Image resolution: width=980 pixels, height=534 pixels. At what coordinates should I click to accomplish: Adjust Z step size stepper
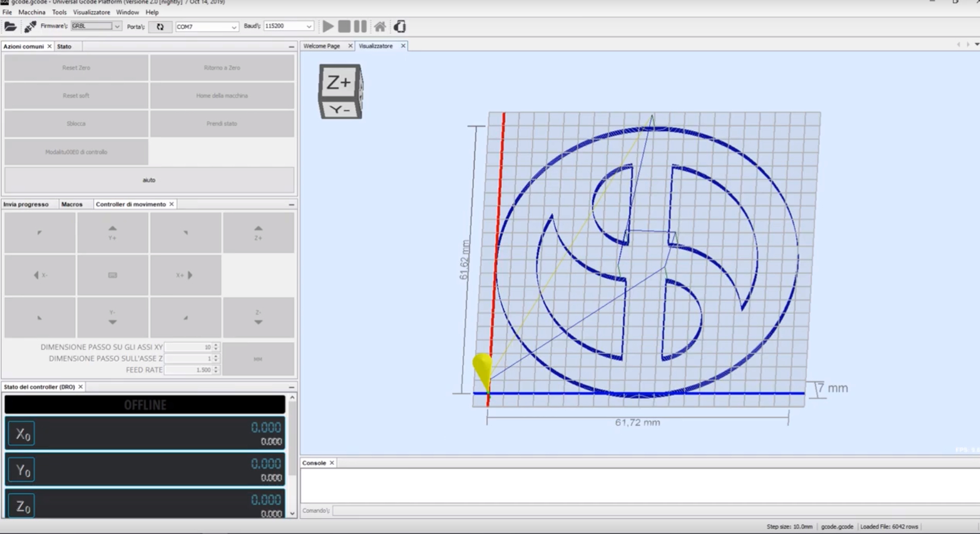click(x=216, y=359)
